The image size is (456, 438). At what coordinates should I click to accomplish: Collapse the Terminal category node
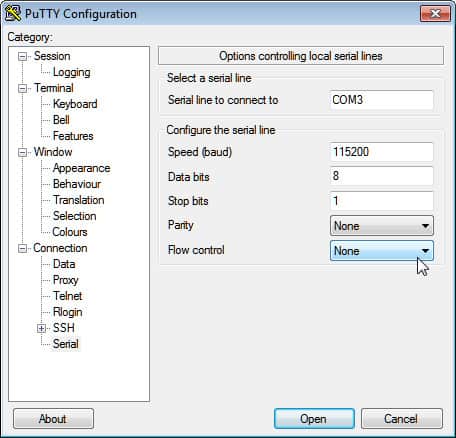(22, 88)
